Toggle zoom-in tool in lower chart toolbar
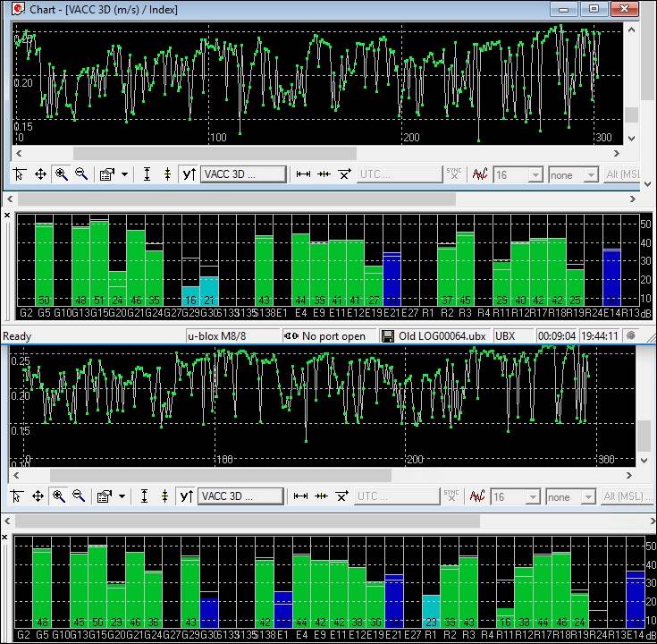This screenshot has width=657, height=644. 59,496
